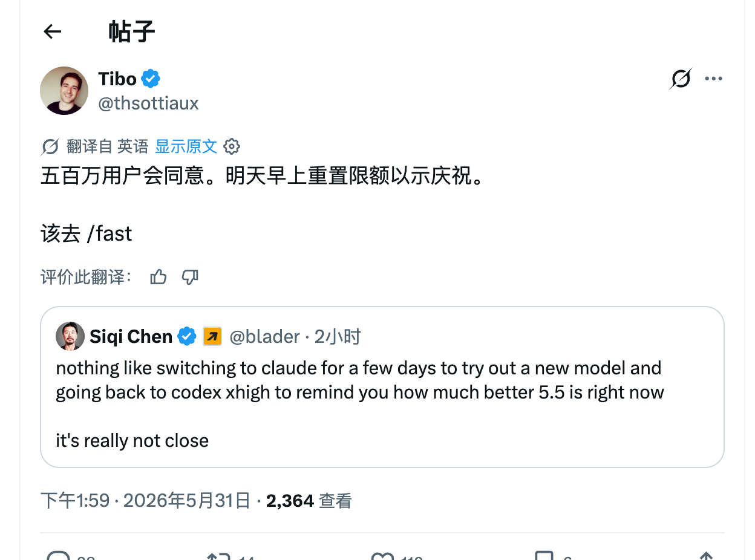Open the three-dot more options menu
755x560 pixels.
tap(714, 79)
